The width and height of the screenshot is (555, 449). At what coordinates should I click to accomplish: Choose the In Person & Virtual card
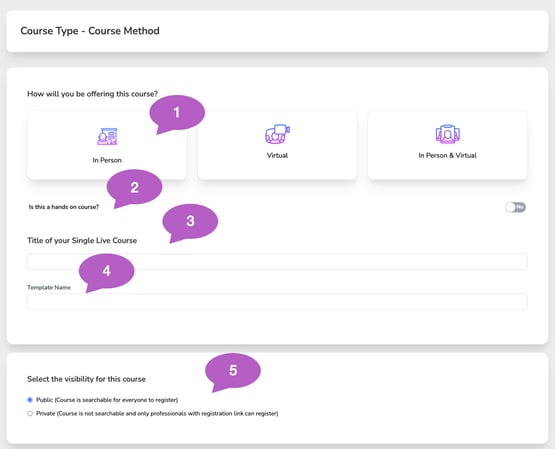[447, 145]
